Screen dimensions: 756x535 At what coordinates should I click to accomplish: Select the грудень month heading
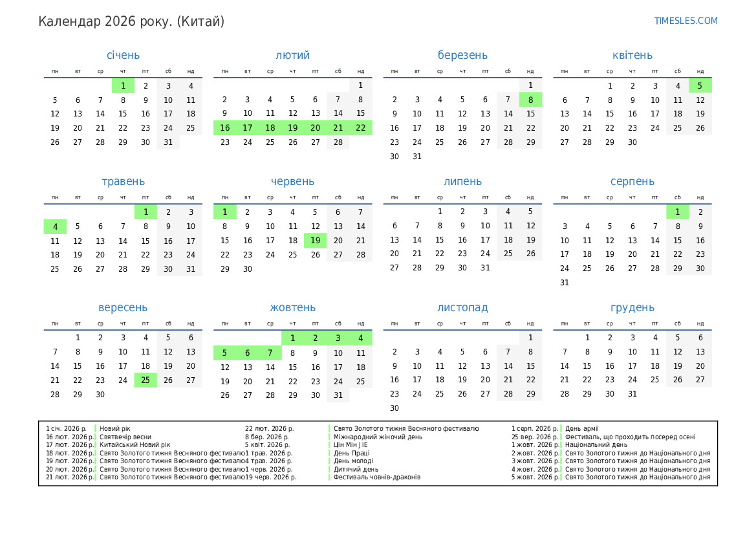point(632,308)
